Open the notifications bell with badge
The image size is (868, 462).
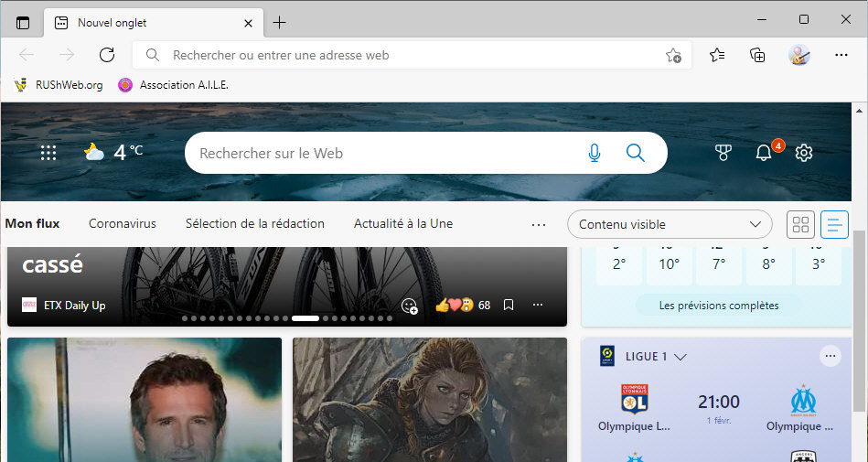(764, 153)
